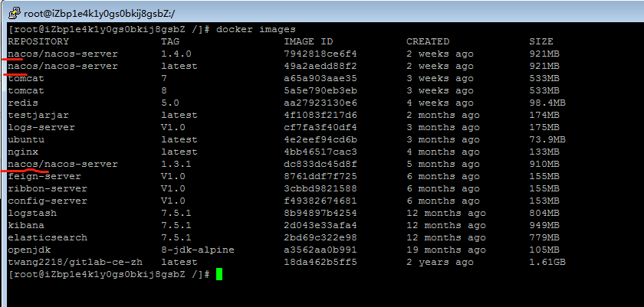This screenshot has height=307, width=644.
Task: Click the IMAGE ID column header
Action: click(x=308, y=41)
